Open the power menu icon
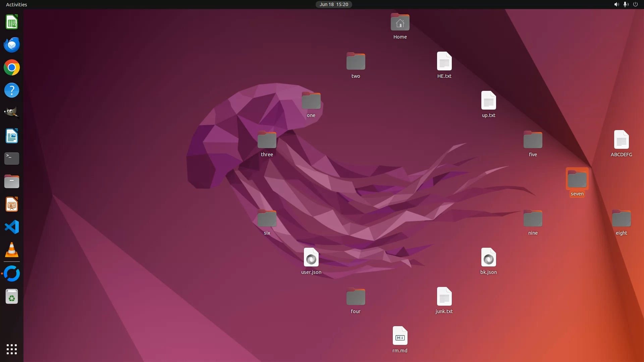 [x=635, y=4]
